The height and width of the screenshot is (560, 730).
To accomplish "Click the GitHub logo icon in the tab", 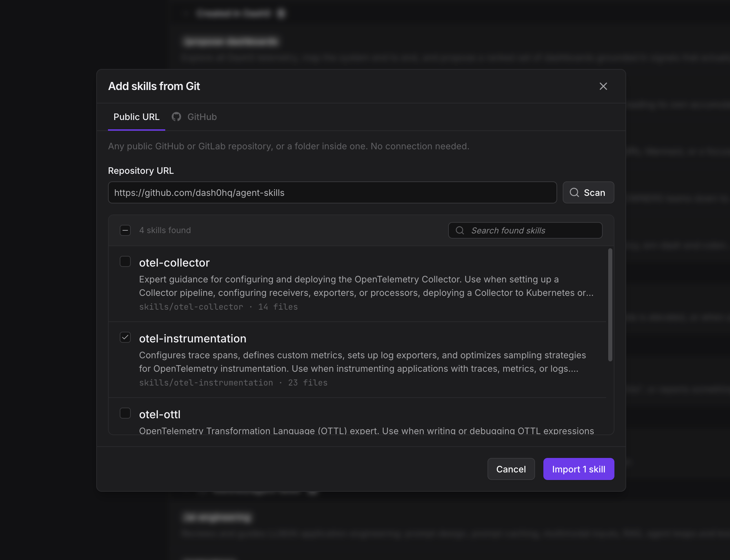I will [176, 117].
